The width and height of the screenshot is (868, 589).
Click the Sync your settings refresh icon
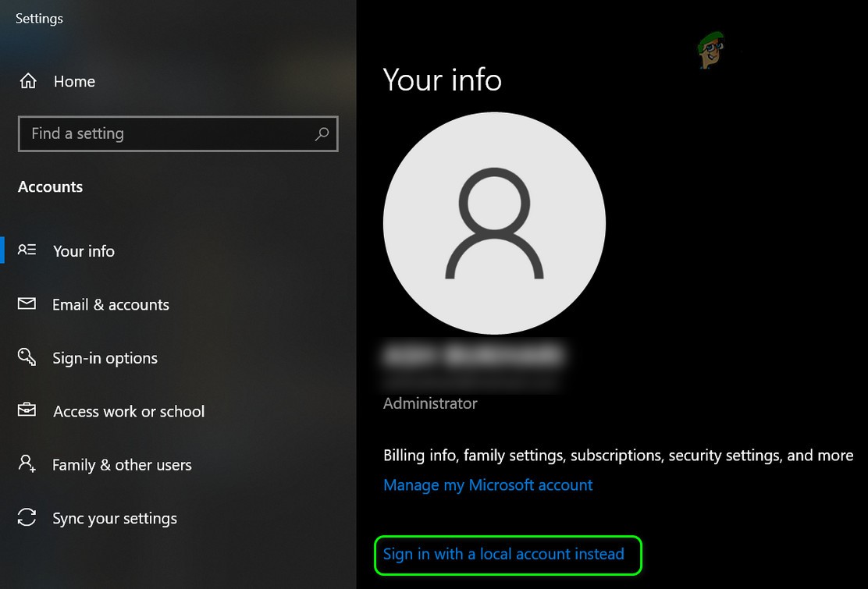[x=27, y=518]
